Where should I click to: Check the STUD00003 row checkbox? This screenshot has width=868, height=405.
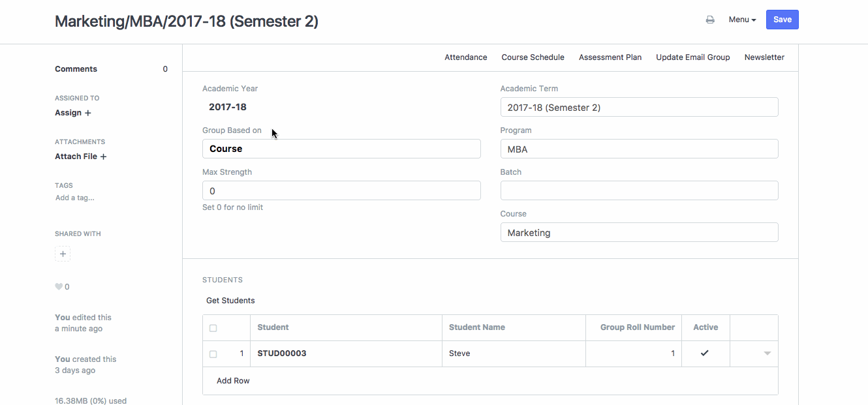point(213,354)
